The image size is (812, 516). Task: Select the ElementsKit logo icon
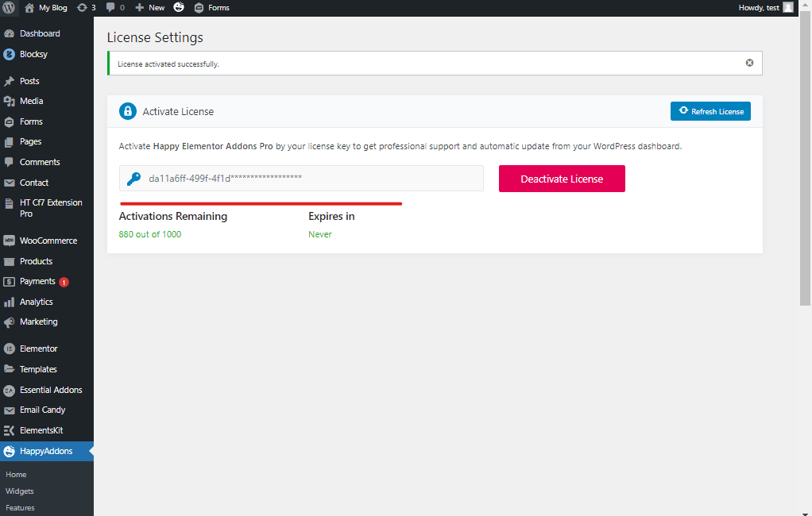point(9,430)
